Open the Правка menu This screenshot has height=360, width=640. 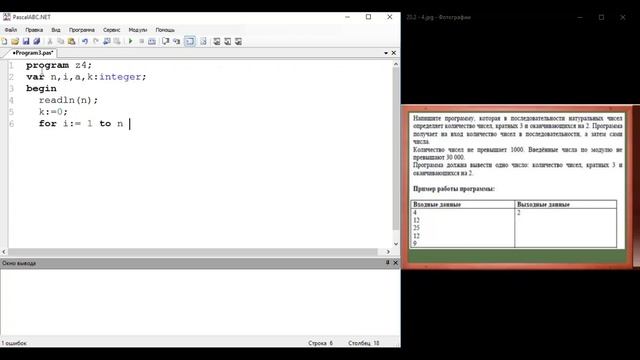(x=34, y=30)
